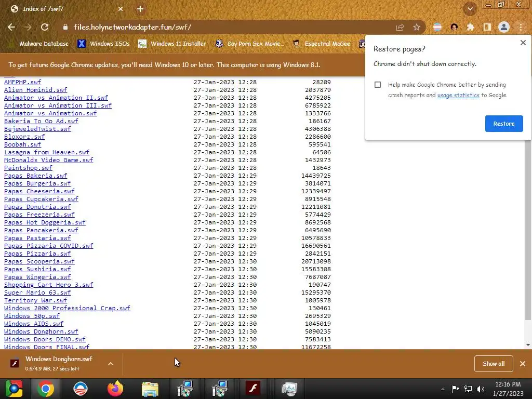The height and width of the screenshot is (399, 532).
Task: Open the Chrome profile avatar icon
Action: click(x=504, y=27)
